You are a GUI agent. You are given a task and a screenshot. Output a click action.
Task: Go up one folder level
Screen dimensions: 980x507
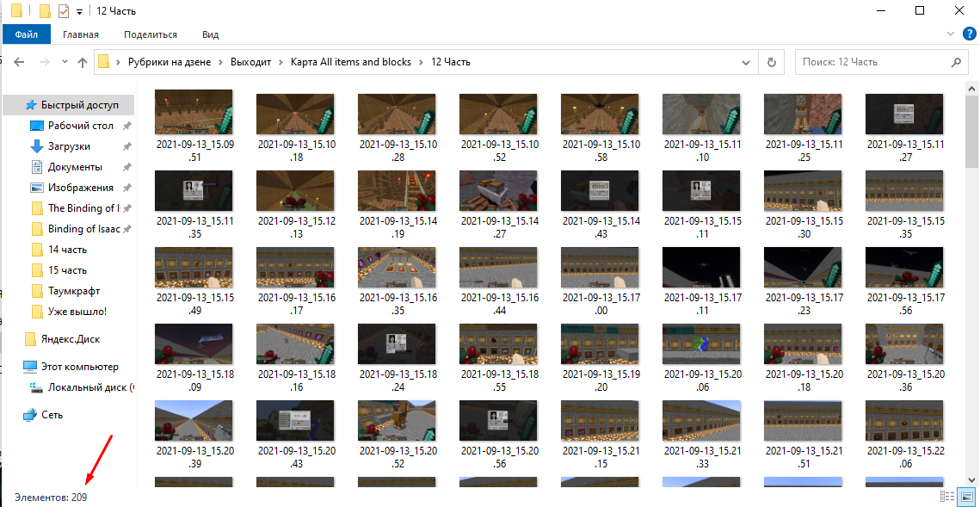tap(83, 62)
